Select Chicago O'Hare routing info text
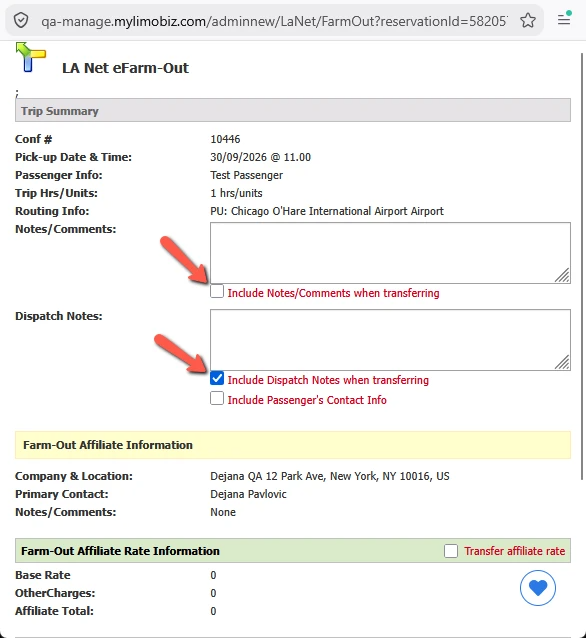This screenshot has height=638, width=586. (327, 211)
